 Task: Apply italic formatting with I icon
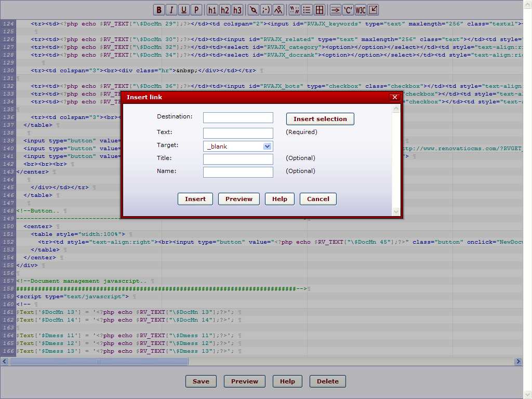click(x=171, y=10)
